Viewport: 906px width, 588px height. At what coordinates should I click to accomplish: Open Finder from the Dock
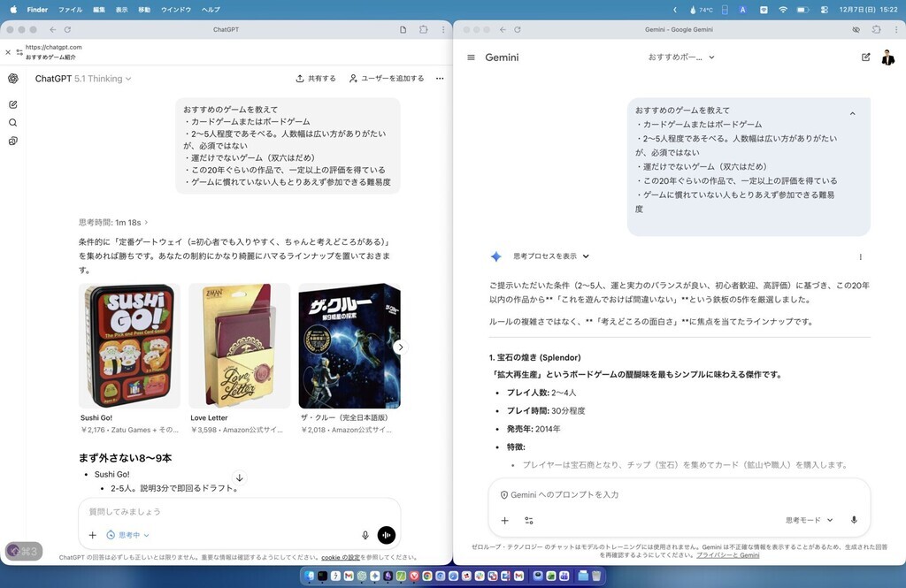pos(309,576)
